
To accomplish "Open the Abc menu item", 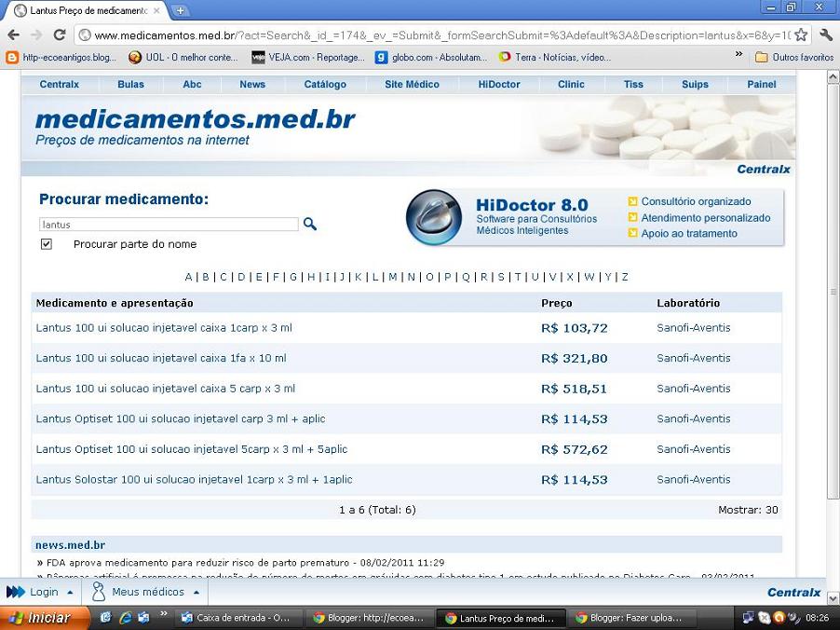I will click(x=192, y=84).
